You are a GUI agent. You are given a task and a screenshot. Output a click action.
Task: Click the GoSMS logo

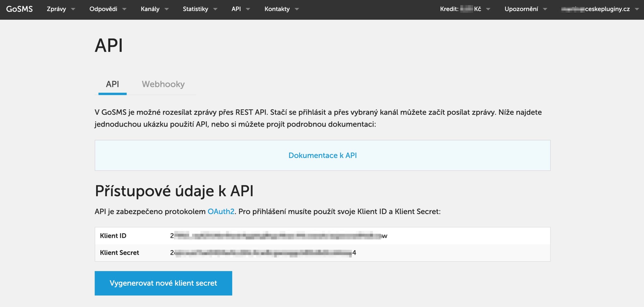click(19, 9)
